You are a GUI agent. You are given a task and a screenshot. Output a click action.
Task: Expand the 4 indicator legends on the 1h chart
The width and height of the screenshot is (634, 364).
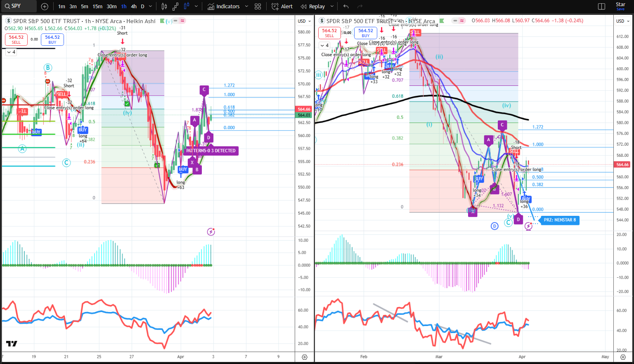point(10,52)
